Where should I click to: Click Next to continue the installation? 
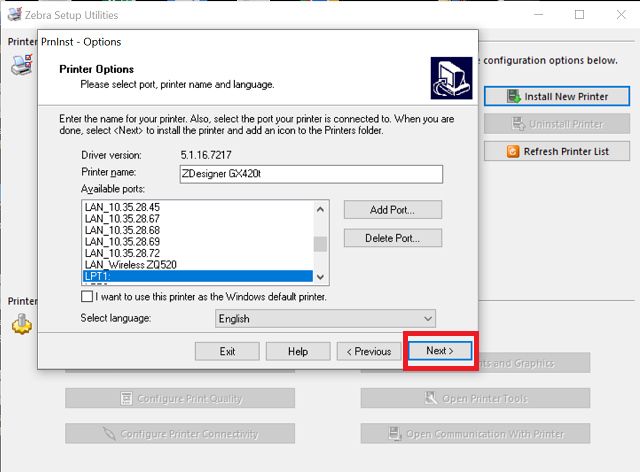coord(439,351)
